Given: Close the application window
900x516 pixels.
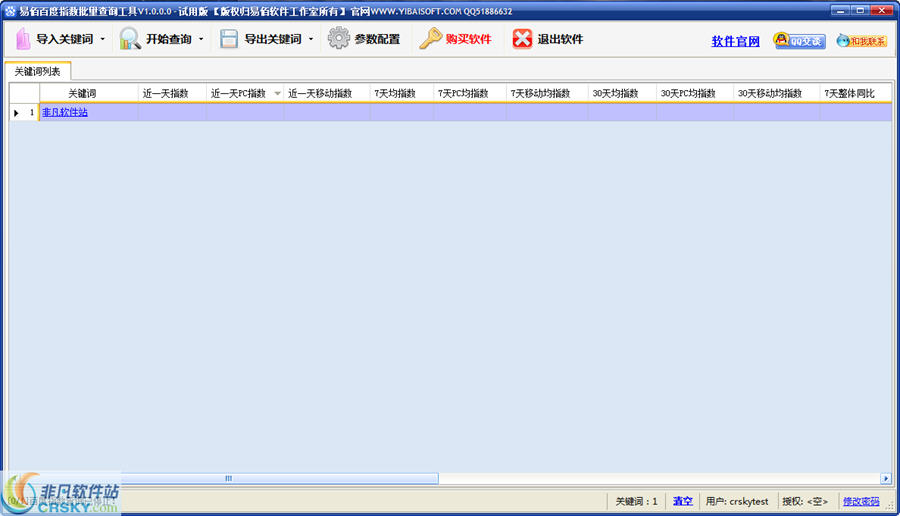Looking at the screenshot, I should tap(882, 10).
